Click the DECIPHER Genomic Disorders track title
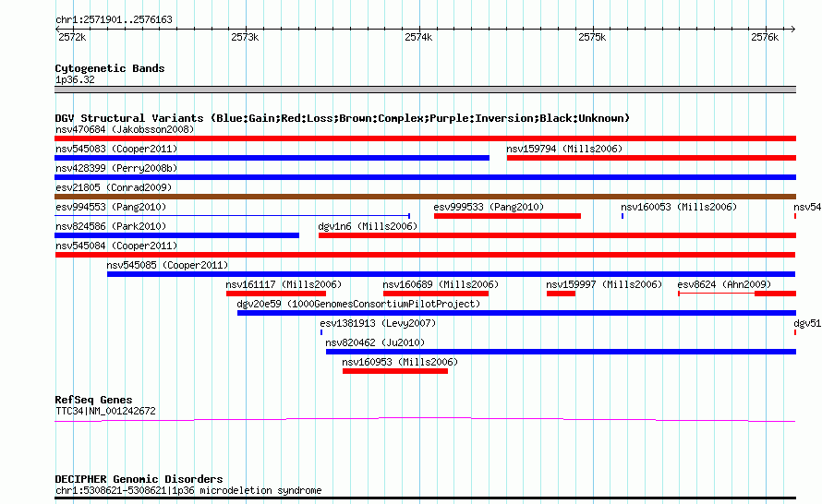The image size is (822, 504). (x=139, y=479)
